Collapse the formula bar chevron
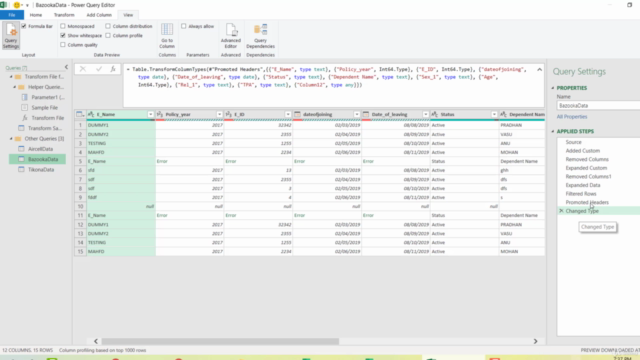The width and height of the screenshot is (640, 360). coord(539,69)
